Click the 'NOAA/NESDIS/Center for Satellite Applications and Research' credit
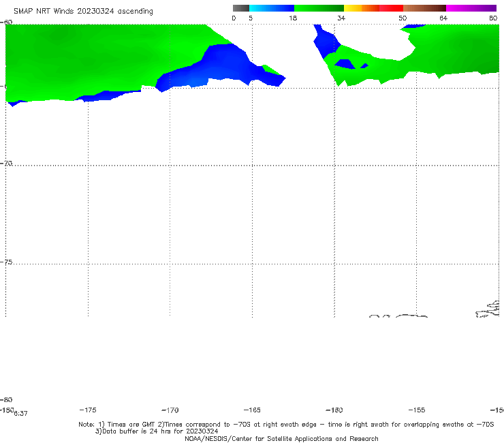The width and height of the screenshot is (504, 443). coord(281,439)
